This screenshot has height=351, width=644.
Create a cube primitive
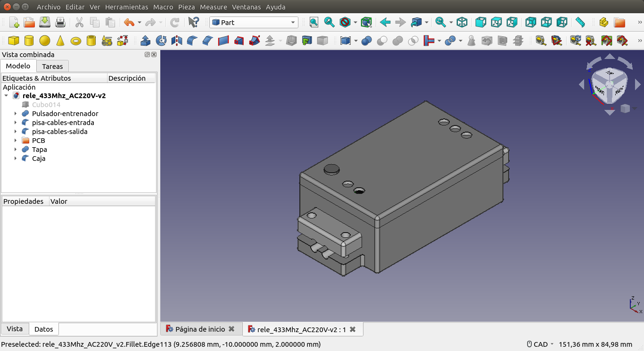pyautogui.click(x=14, y=41)
